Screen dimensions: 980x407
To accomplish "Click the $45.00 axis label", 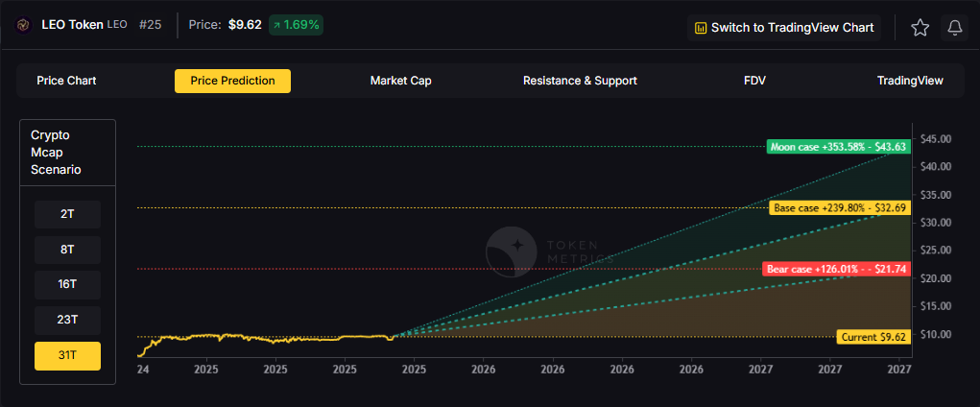I will tap(936, 139).
